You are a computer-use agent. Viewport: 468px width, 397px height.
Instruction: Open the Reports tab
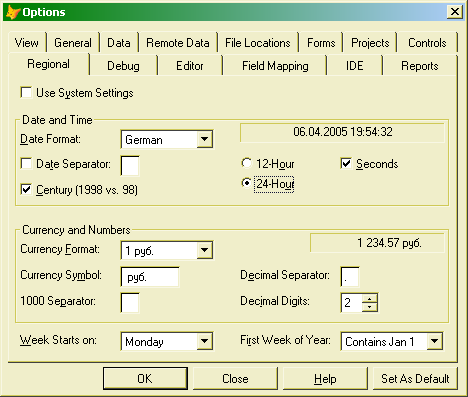click(x=420, y=66)
